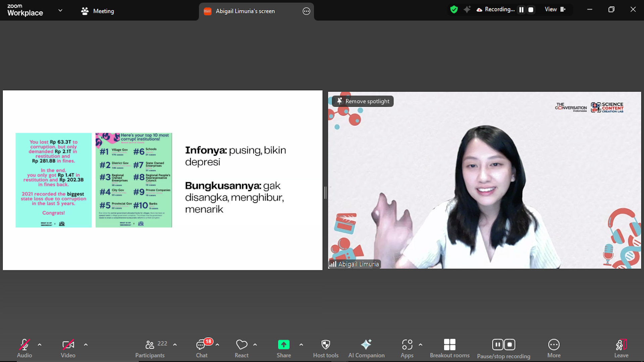Pause recording via the top status indicator
This screenshot has height=362, width=644.
pyautogui.click(x=521, y=9)
